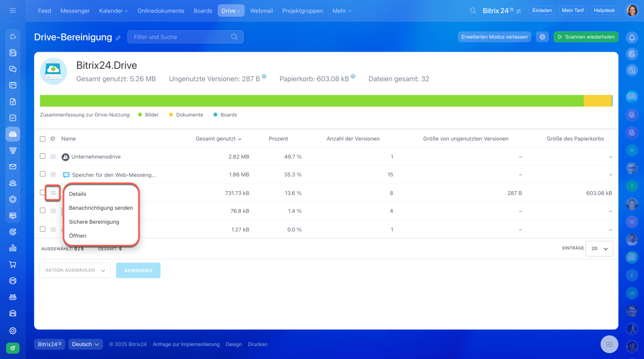Open the chat bubbles icon in left sidebar
This screenshot has width=644, height=359.
point(13,69)
